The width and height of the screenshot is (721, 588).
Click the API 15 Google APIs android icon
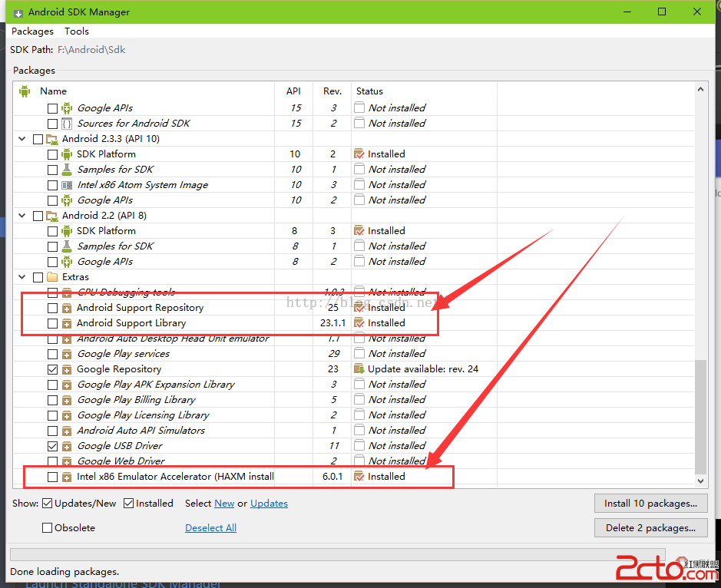click(67, 108)
